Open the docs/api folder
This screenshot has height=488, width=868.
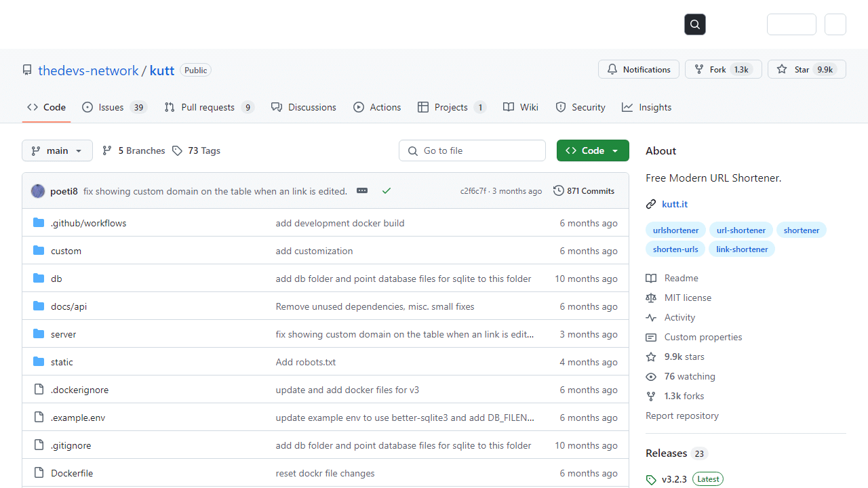click(x=68, y=306)
